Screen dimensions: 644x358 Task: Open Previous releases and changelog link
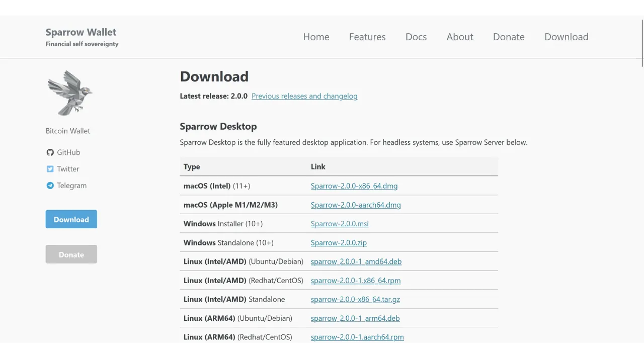point(304,96)
